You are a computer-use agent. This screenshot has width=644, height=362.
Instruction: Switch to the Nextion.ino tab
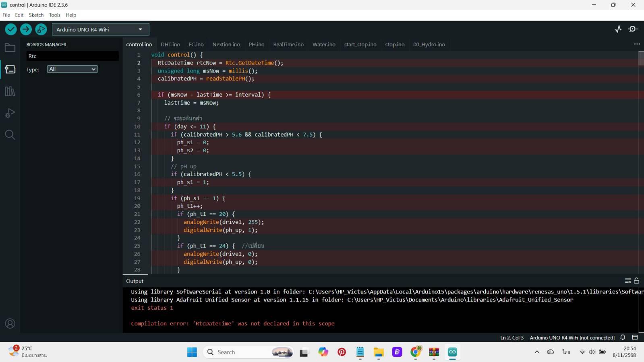[x=226, y=44]
